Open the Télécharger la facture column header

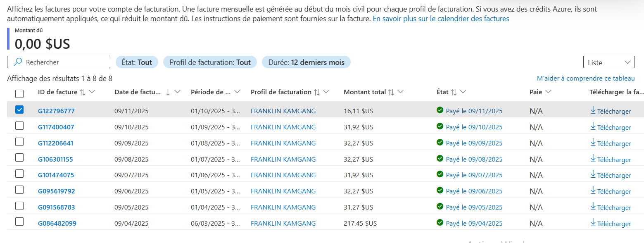(616, 92)
